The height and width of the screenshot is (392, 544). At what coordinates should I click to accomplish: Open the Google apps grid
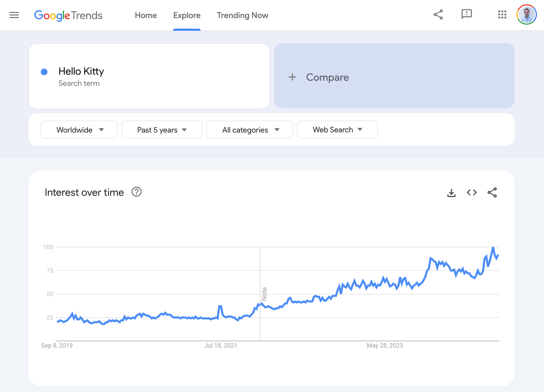502,15
